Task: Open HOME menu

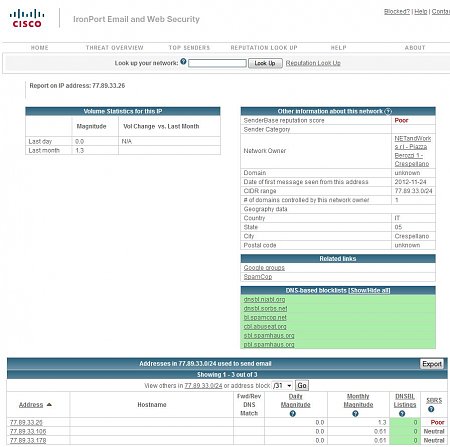Action: pos(39,48)
